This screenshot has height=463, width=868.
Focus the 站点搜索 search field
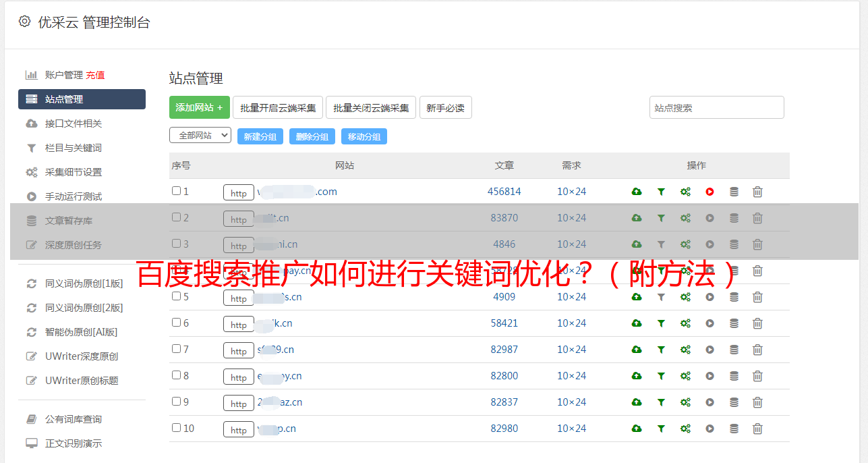point(717,107)
